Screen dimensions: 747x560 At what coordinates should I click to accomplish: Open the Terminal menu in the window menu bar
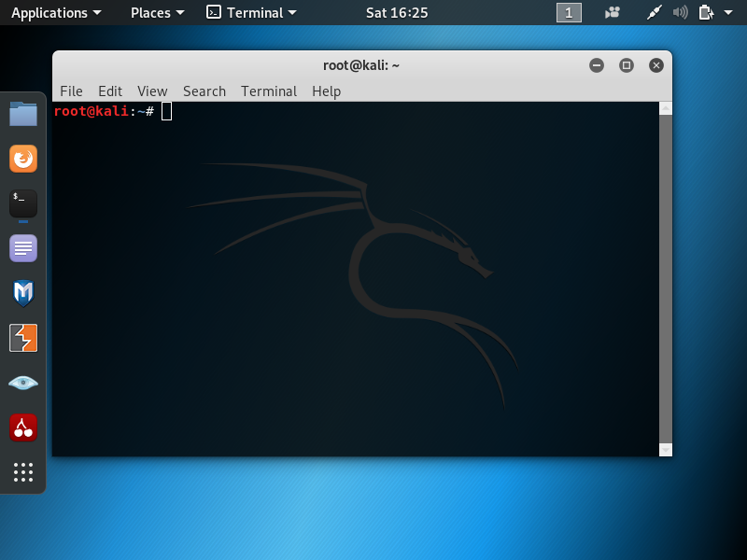(x=269, y=91)
